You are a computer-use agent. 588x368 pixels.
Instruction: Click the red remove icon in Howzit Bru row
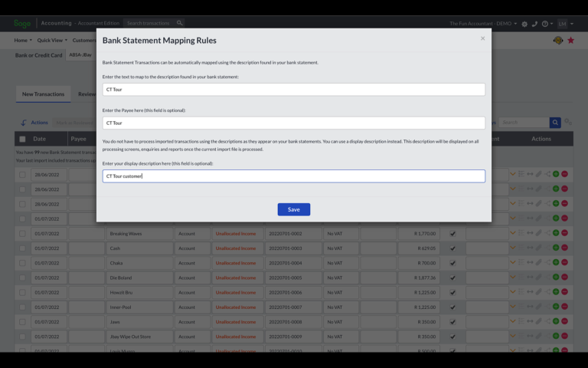[564, 292]
